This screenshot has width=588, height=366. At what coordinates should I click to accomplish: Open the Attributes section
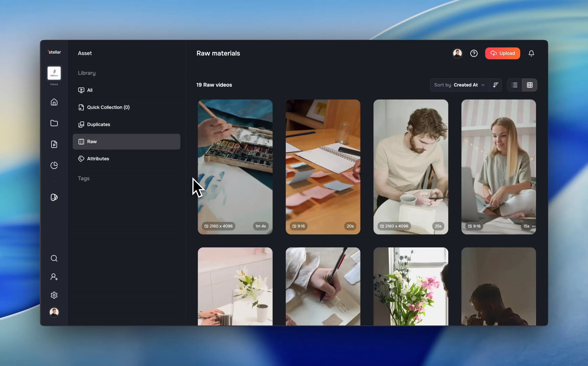point(127,159)
